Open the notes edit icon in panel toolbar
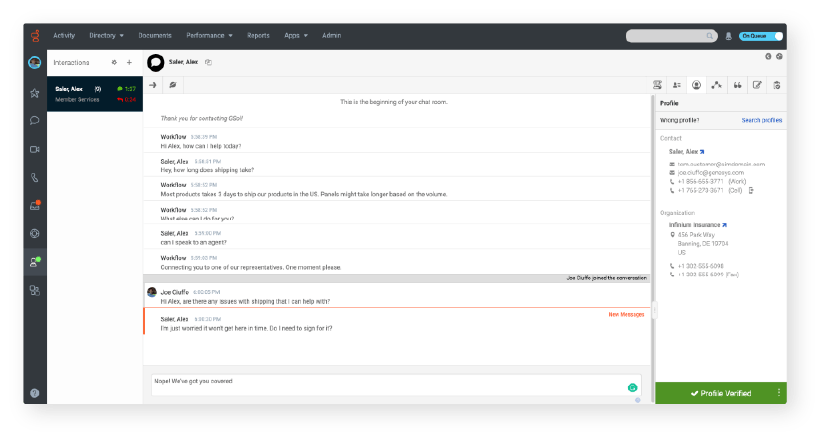The height and width of the screenshot is (441, 824). tap(757, 85)
